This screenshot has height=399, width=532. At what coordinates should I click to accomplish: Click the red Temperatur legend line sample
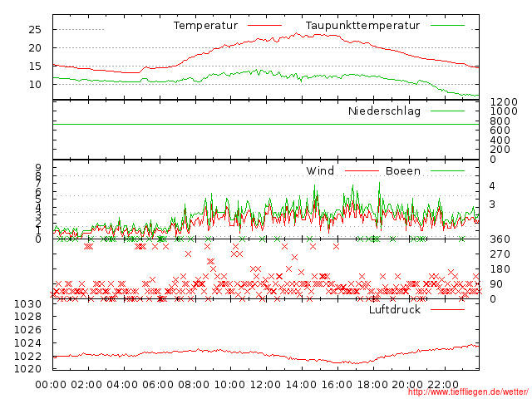264,25
